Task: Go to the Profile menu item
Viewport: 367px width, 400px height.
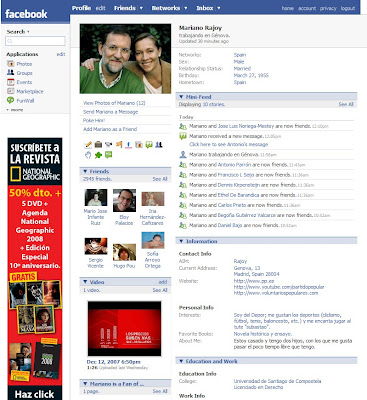Action: point(81,8)
